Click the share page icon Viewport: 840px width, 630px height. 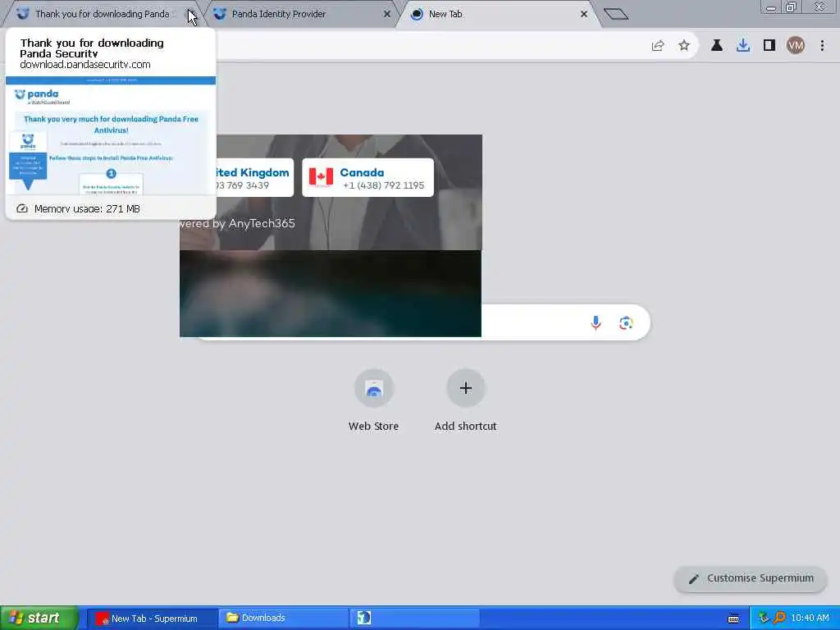pos(658,46)
